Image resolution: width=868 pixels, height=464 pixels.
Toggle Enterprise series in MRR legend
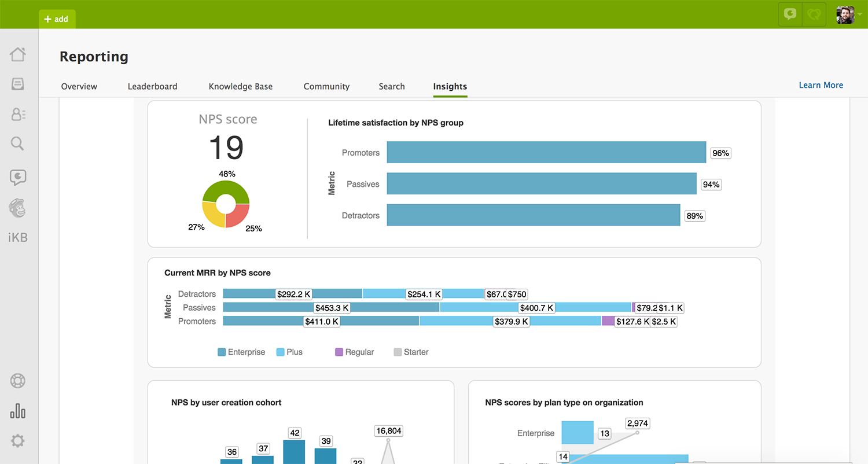tap(241, 352)
